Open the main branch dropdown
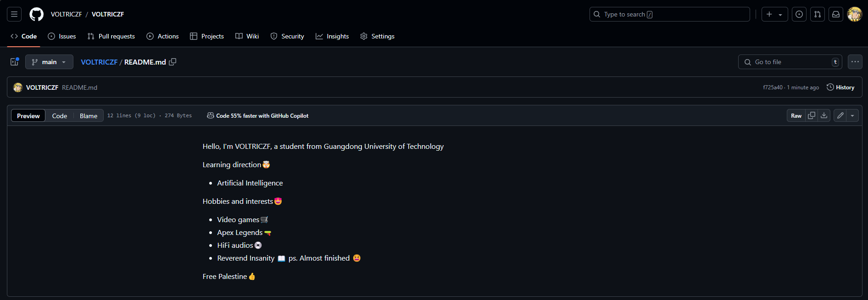This screenshot has height=300, width=868. pos(49,62)
